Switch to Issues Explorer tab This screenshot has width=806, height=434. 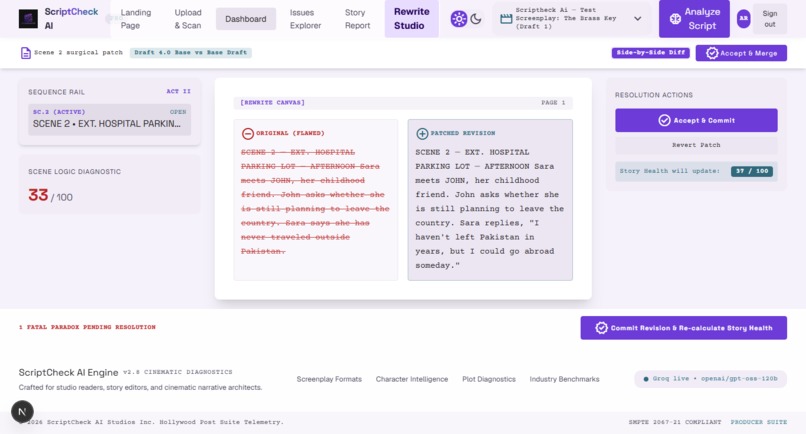pos(305,19)
